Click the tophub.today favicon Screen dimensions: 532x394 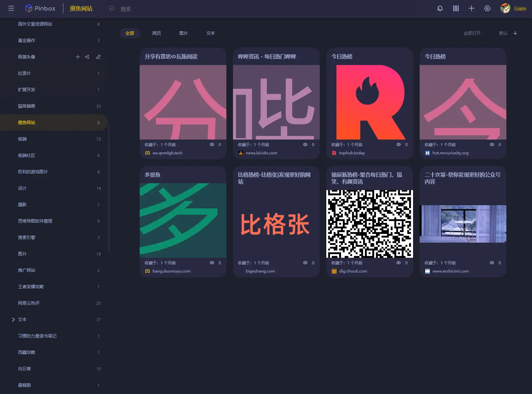click(334, 153)
